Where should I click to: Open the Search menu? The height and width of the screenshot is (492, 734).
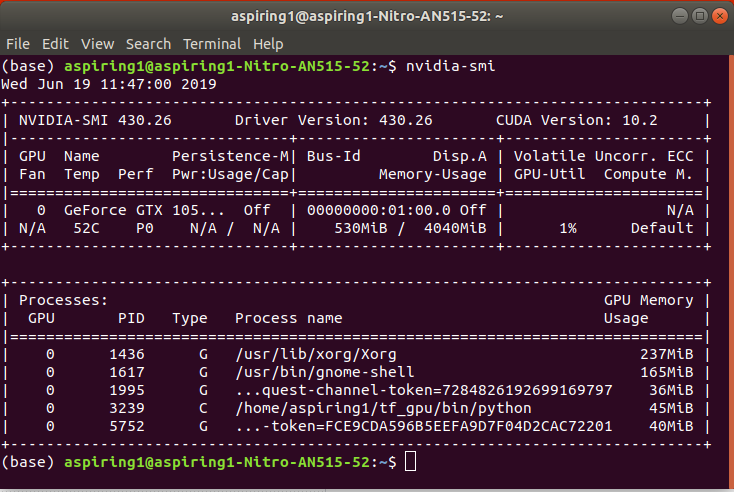coord(148,44)
